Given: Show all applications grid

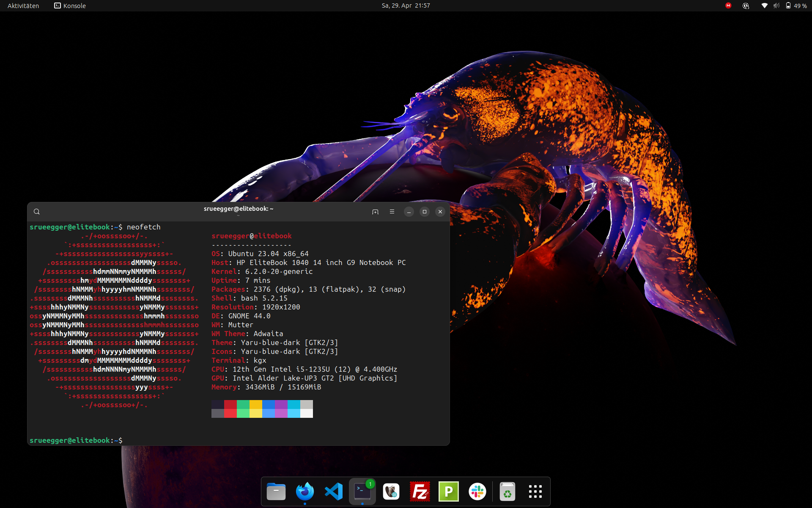Looking at the screenshot, I should click(535, 491).
